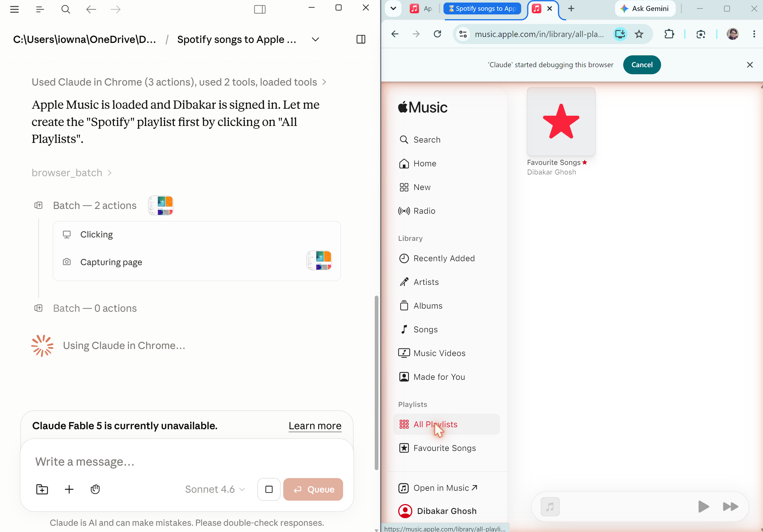This screenshot has width=763, height=532.
Task: Open the C:\Users\iowna\OneDrive folder breadcrumb
Action: (84, 40)
